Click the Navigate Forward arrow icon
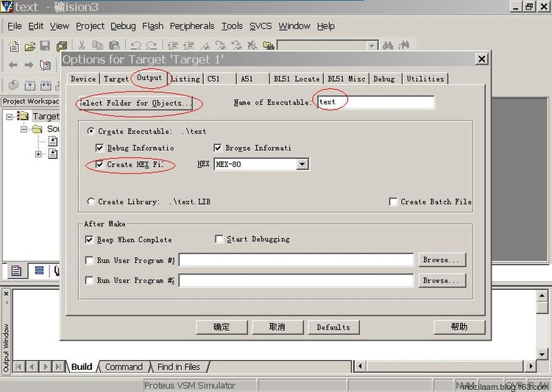The image size is (552, 392). click(29, 65)
